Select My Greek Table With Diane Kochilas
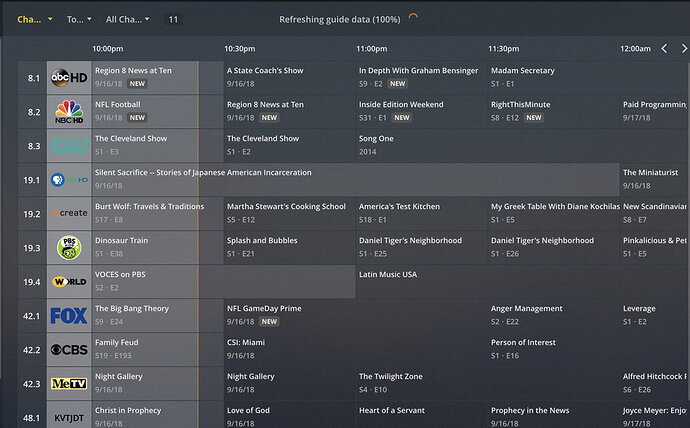 (x=554, y=214)
